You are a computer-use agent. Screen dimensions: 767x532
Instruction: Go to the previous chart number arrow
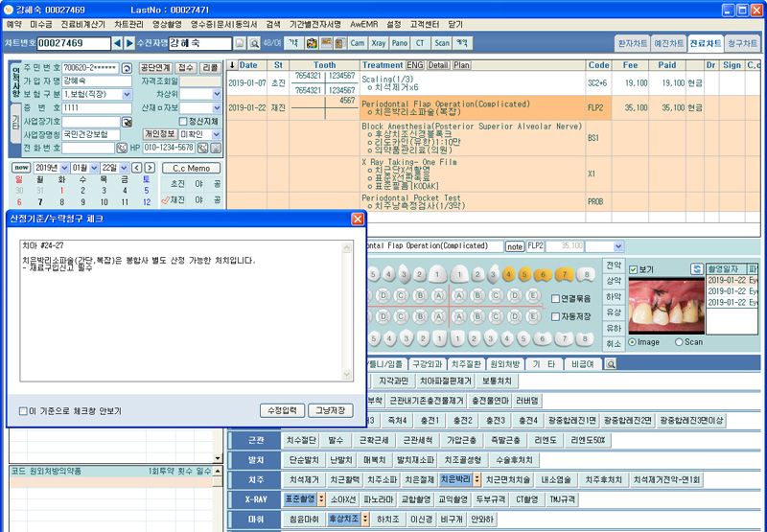(117, 43)
